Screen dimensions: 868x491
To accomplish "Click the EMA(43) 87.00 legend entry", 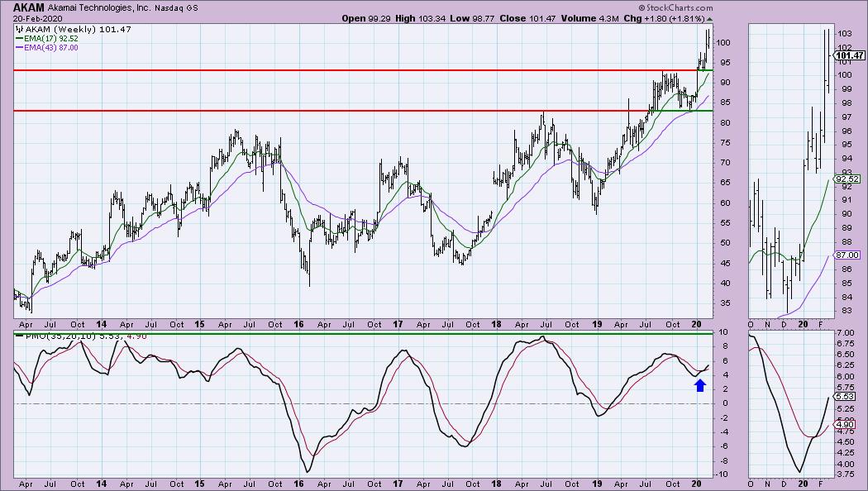I will [x=51, y=48].
